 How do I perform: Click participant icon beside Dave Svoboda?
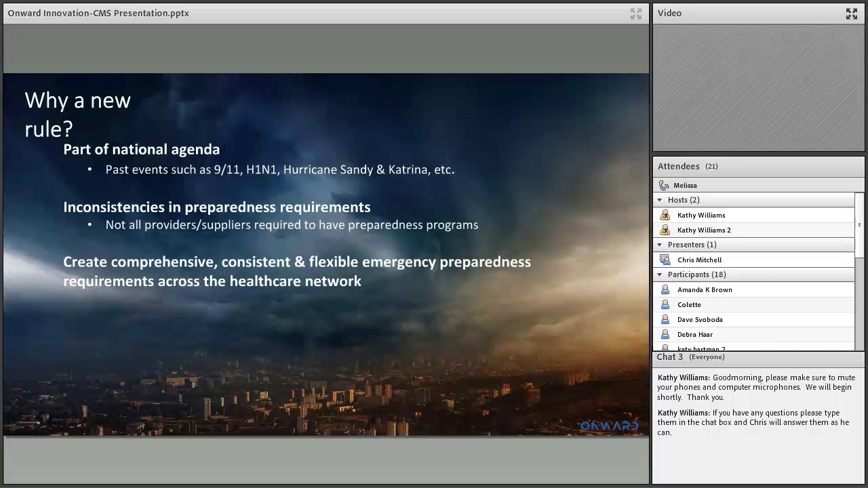665,320
